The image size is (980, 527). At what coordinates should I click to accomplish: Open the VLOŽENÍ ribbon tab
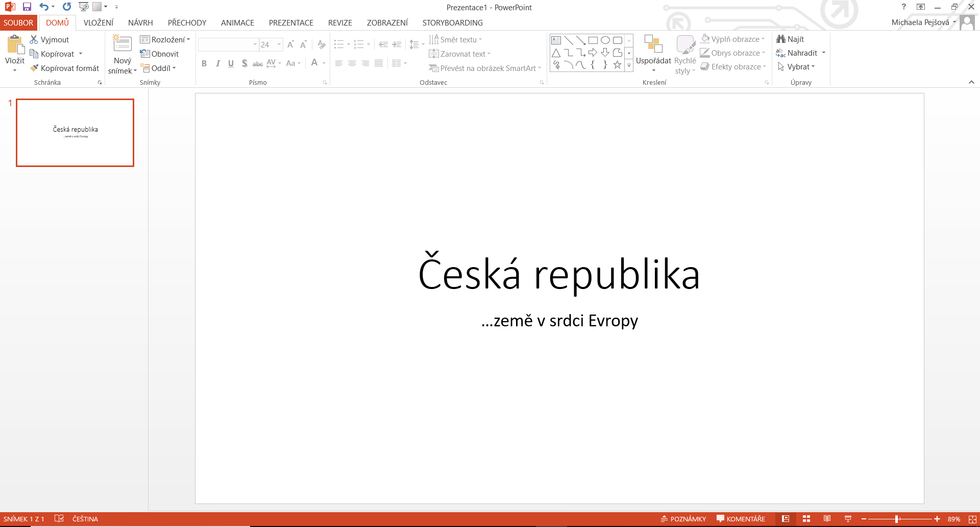(x=99, y=23)
